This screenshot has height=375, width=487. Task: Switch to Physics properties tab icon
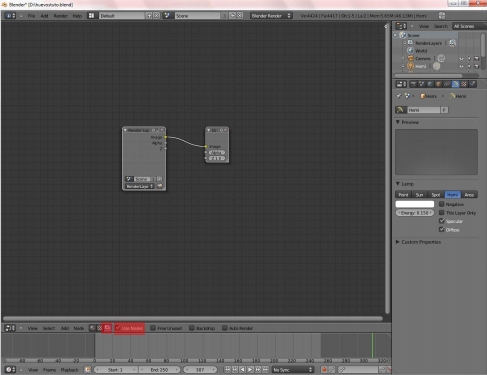472,84
